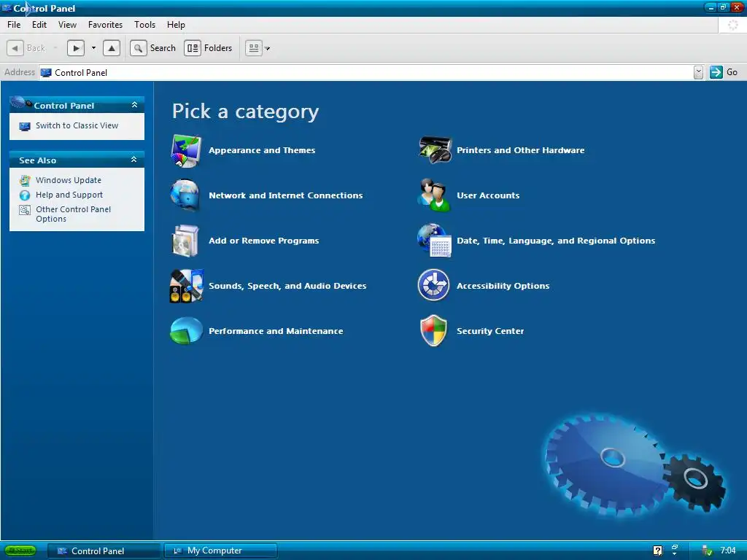Image resolution: width=747 pixels, height=560 pixels.
Task: Open the Help menu
Action: coord(176,25)
